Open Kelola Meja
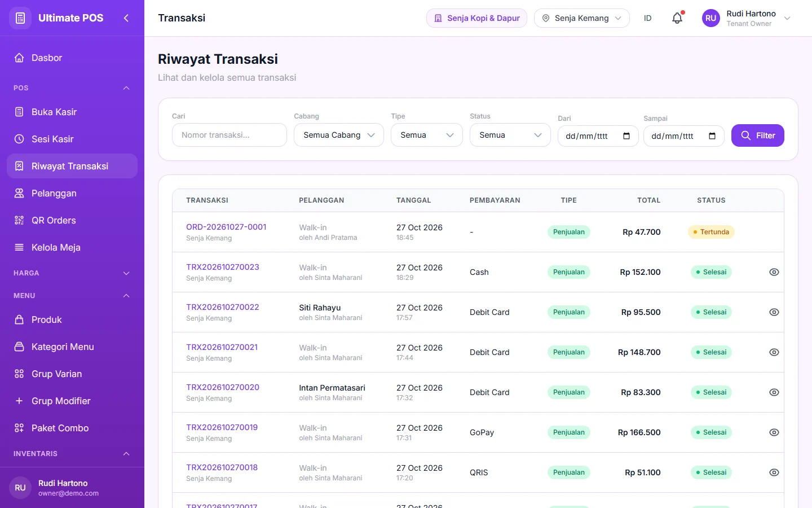This screenshot has height=508, width=812. click(72, 247)
